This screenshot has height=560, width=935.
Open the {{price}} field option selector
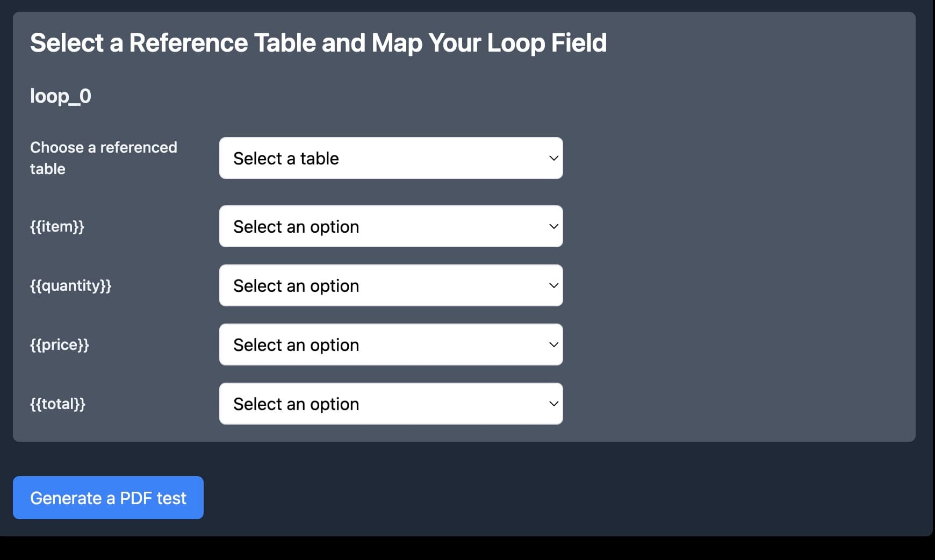pyautogui.click(x=391, y=344)
